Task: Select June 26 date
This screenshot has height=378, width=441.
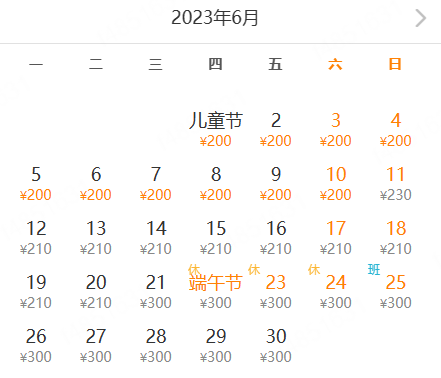Action: 36,345
